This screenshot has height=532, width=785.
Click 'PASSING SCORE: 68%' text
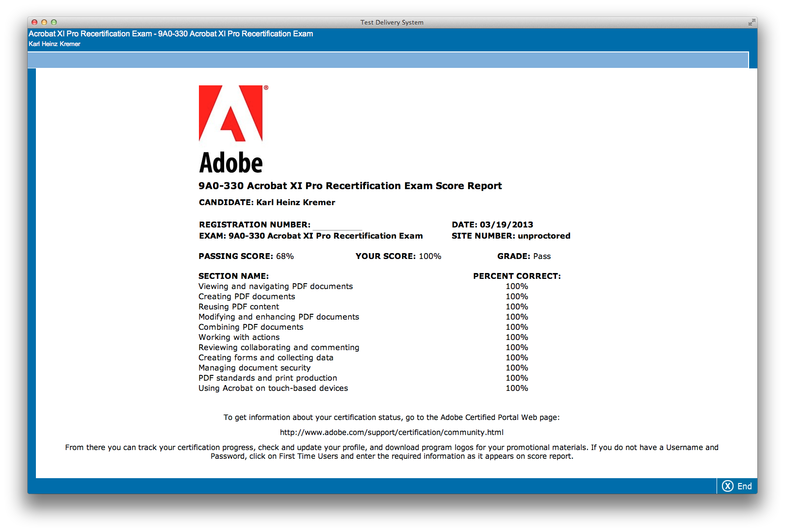246,256
